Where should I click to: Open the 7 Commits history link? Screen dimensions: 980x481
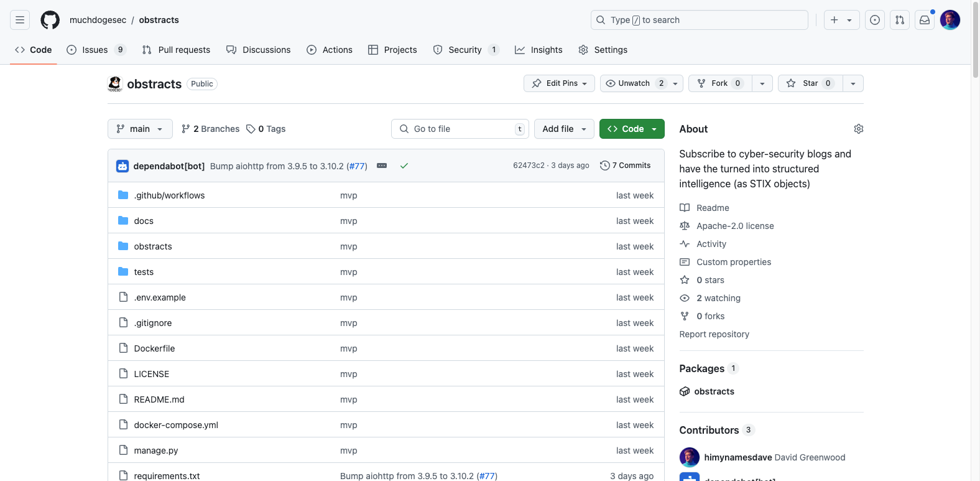[x=626, y=166]
